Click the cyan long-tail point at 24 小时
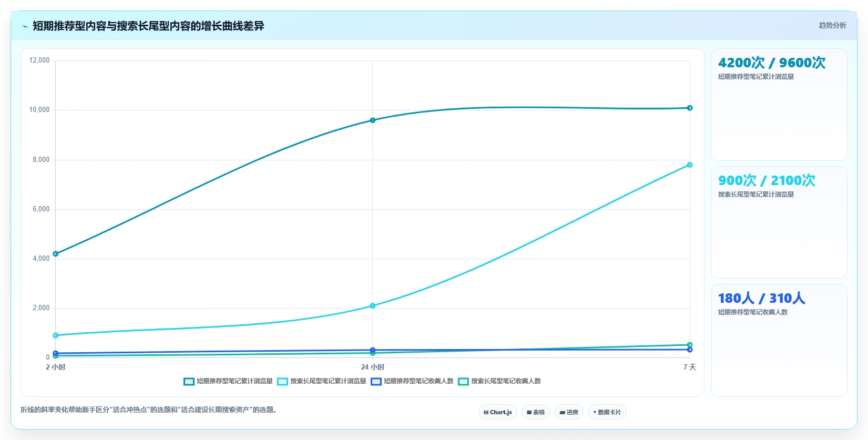This screenshot has width=868, height=440. point(373,305)
